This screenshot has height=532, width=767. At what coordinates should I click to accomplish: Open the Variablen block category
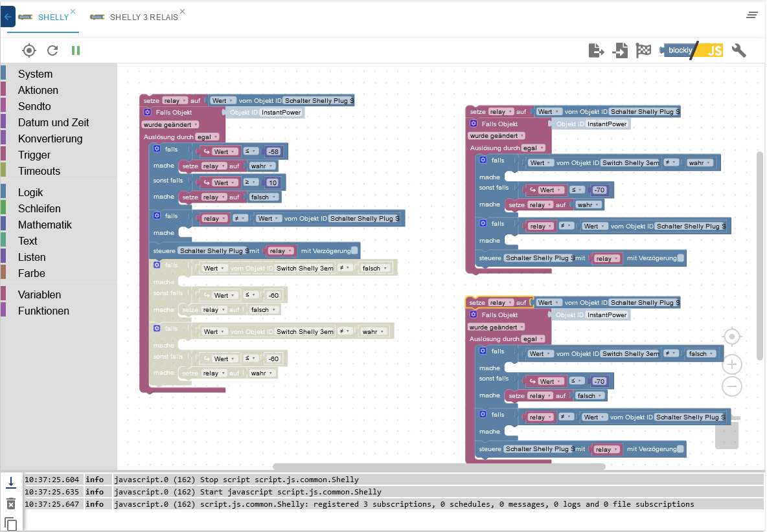point(40,294)
